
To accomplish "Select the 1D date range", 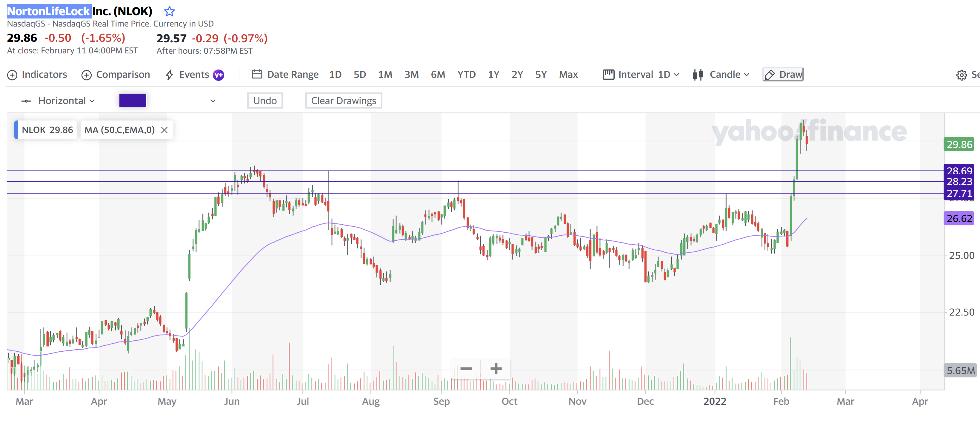I will [335, 75].
